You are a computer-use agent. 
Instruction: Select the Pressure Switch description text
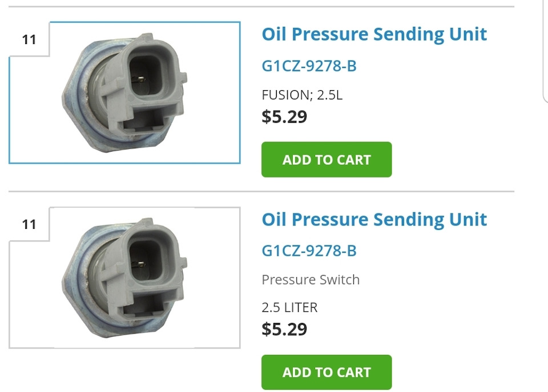point(311,280)
